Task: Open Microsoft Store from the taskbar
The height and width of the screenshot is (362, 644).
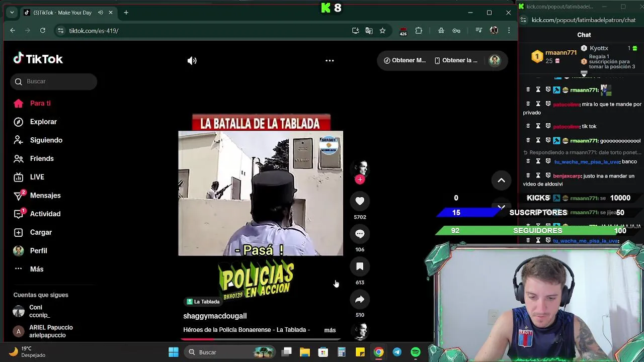Action: [x=323, y=352]
